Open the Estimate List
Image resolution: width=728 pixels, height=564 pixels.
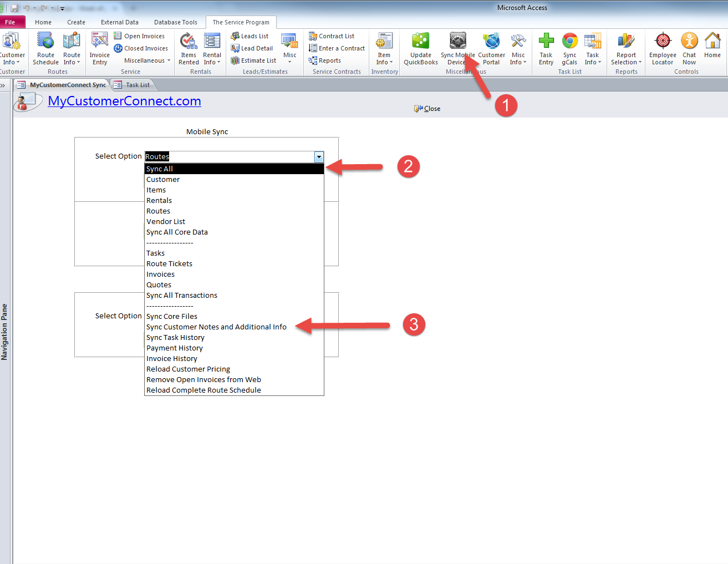253,60
